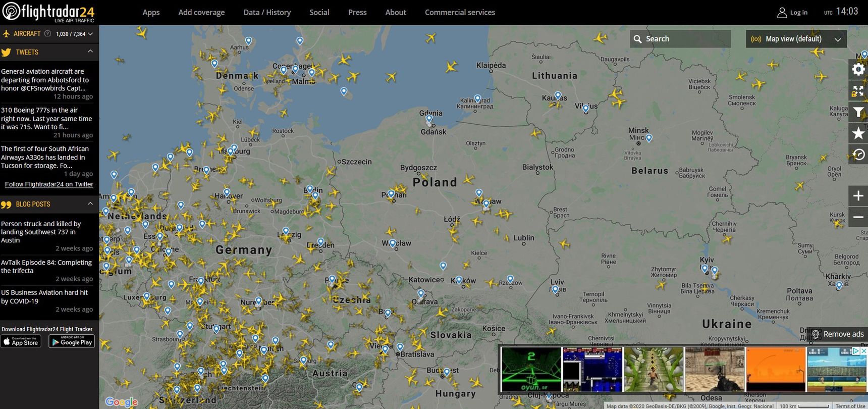868x409 pixels.
Task: Open the shooter game ad thumbnail
Action: coord(715,369)
